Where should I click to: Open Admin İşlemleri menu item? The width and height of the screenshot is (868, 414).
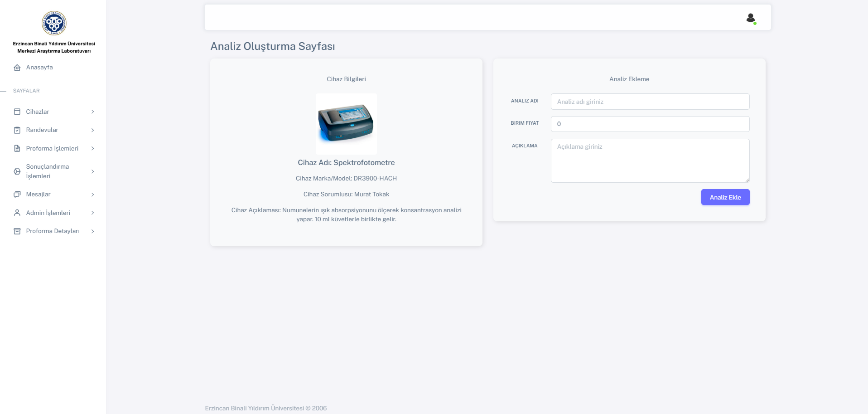pyautogui.click(x=48, y=213)
